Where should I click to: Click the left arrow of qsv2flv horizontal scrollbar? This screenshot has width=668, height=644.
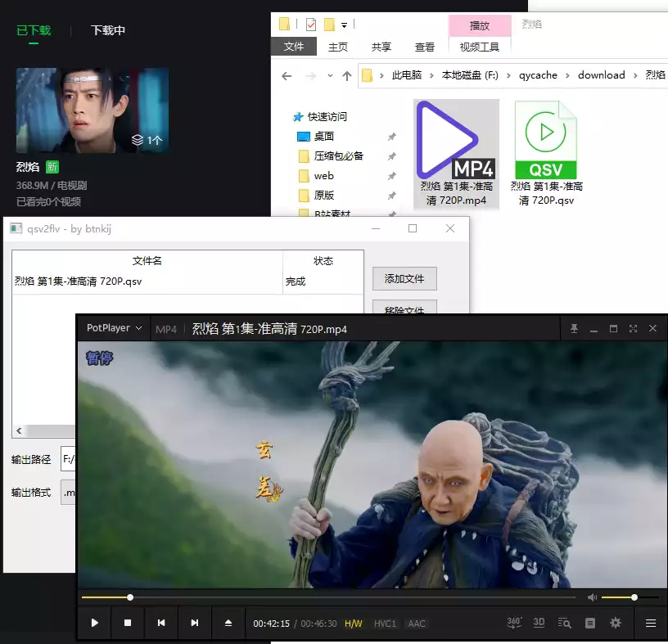coord(19,430)
